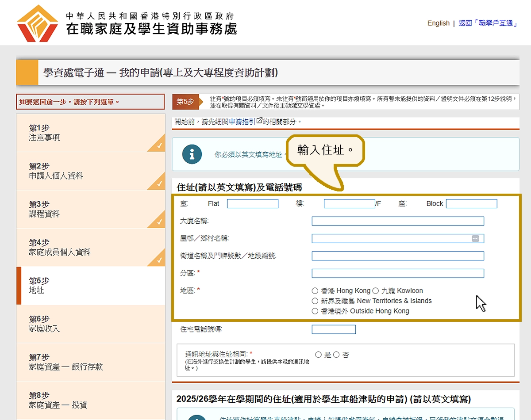Click the 返回「職學戶互通」link
The height and width of the screenshot is (420, 531).
point(488,23)
